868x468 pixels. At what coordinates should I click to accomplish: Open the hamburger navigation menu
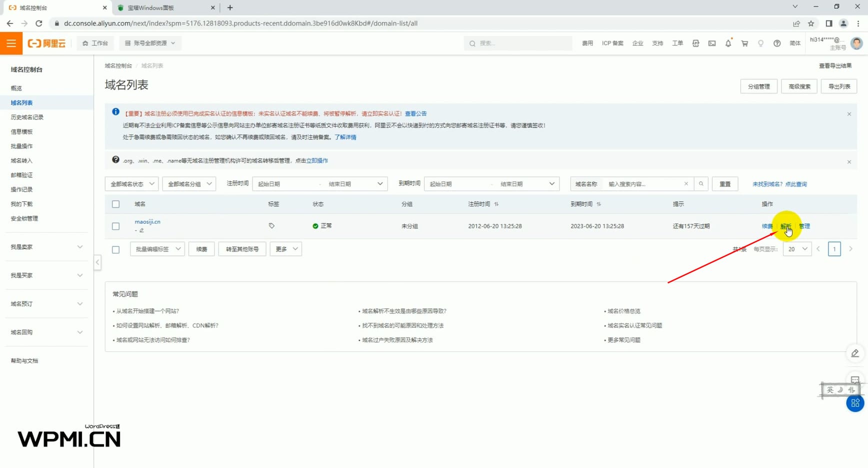pos(11,43)
